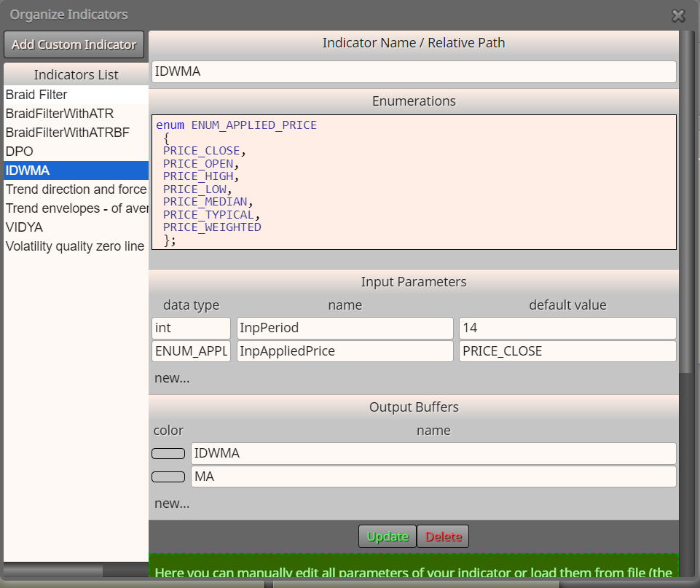
Task: Open color swatch for MA buffer
Action: point(168,477)
